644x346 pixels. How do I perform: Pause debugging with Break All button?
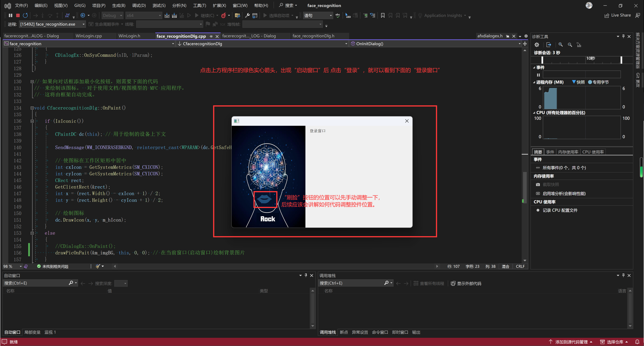[10, 16]
